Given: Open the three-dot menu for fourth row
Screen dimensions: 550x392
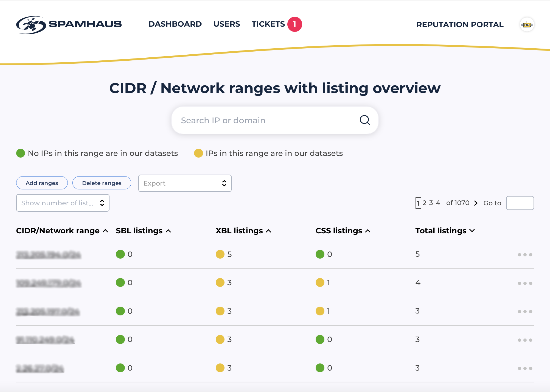Looking at the screenshot, I should pyautogui.click(x=525, y=340).
